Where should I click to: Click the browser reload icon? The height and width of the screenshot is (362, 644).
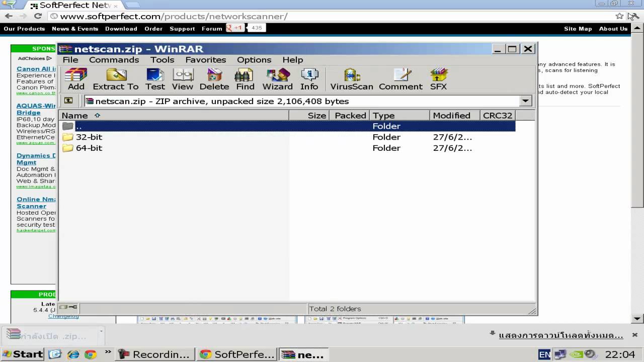pos(38,16)
